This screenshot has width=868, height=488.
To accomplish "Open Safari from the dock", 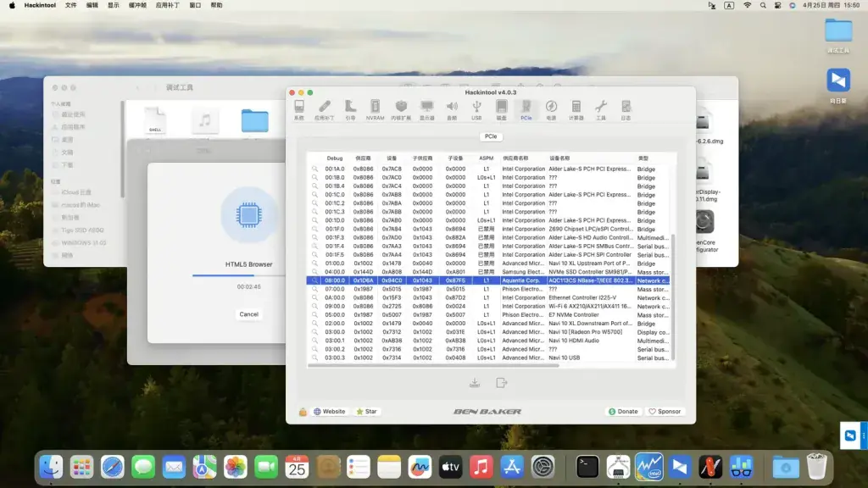I will pos(113,467).
